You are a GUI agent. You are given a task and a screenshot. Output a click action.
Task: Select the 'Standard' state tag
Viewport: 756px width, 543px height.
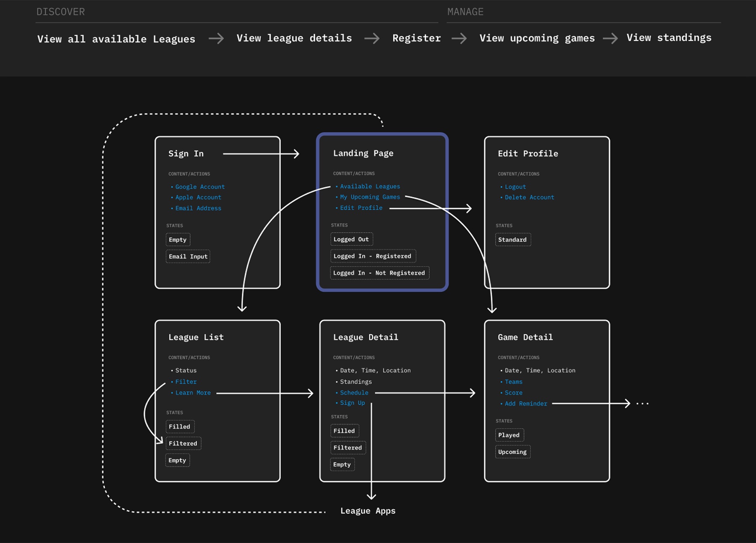coord(513,240)
